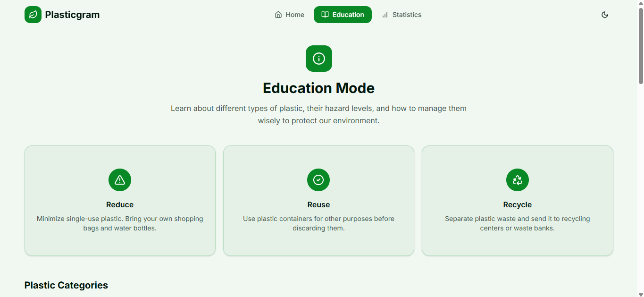Click the Education Mode heading
Viewport: 644px width, 297px height.
319,88
